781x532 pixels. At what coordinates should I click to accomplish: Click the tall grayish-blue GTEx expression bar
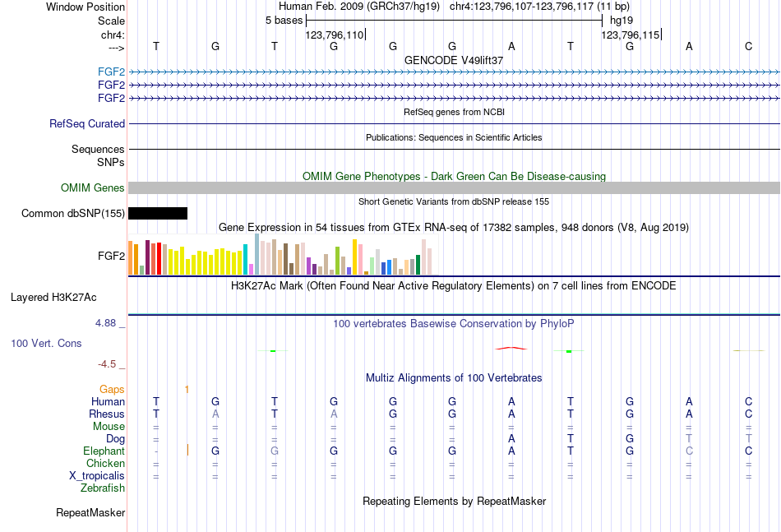click(257, 254)
